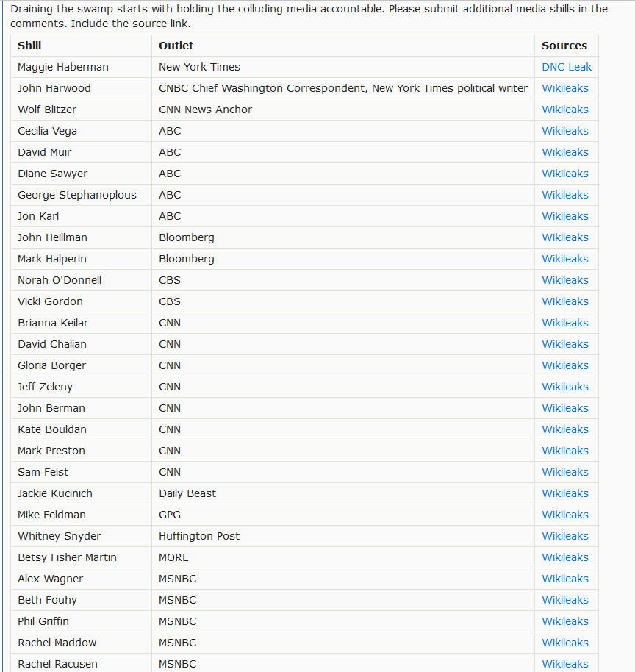Select the name Betsy Fisher Martin
Image resolution: width=635 pixels, height=672 pixels.
(x=68, y=557)
